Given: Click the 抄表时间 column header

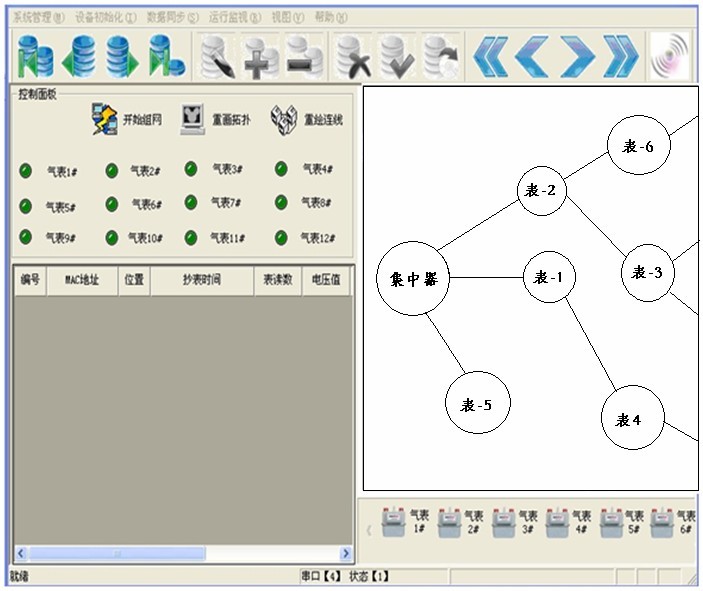Looking at the screenshot, I should 202,281.
